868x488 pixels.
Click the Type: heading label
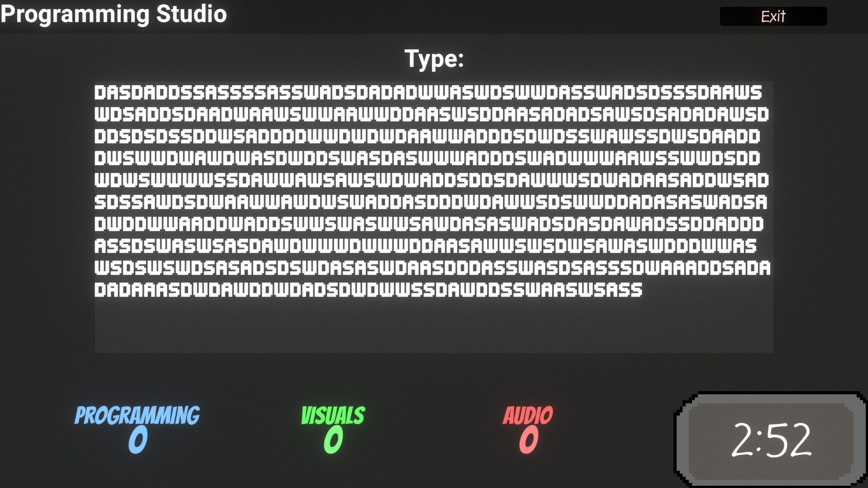click(x=434, y=59)
